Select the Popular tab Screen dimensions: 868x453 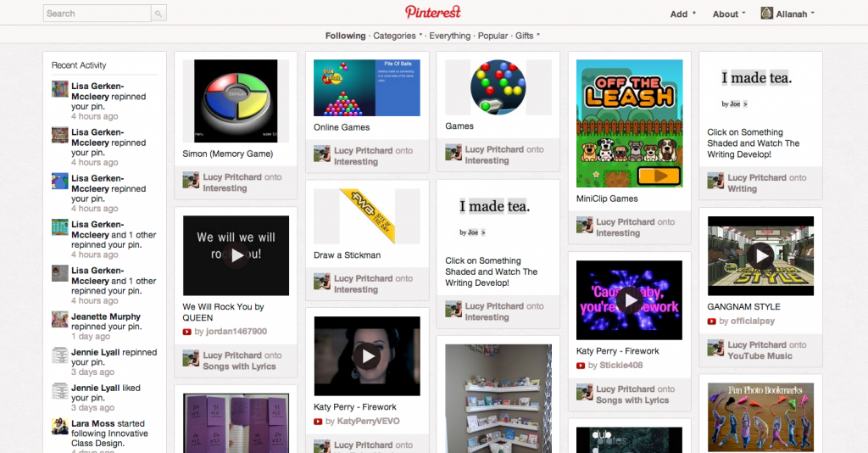point(492,36)
